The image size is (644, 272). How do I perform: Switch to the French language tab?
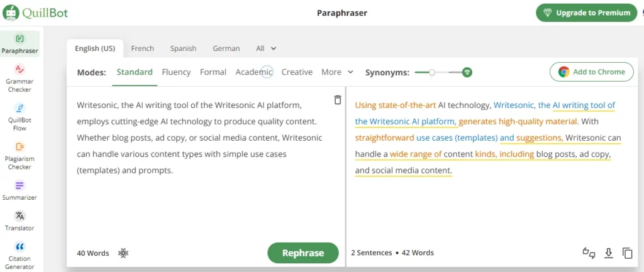click(x=143, y=48)
